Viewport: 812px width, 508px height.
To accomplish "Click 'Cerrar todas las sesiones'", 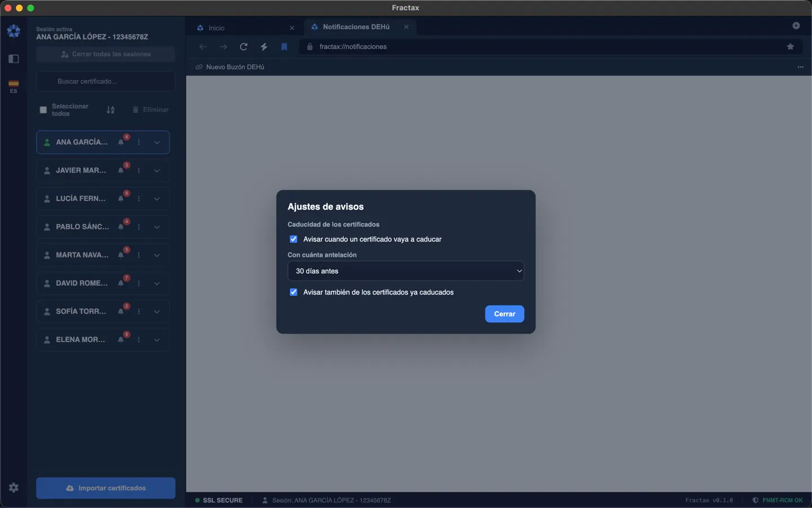I will pyautogui.click(x=106, y=54).
